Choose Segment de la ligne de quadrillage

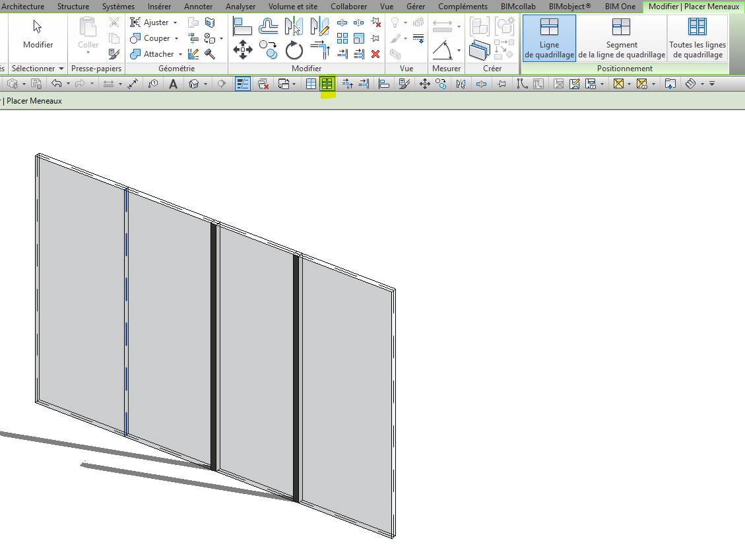621,38
